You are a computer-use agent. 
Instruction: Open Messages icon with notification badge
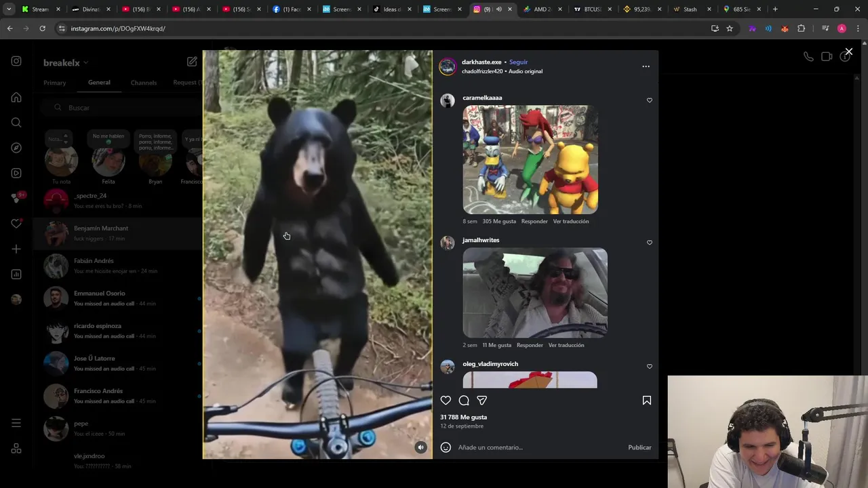(x=16, y=198)
